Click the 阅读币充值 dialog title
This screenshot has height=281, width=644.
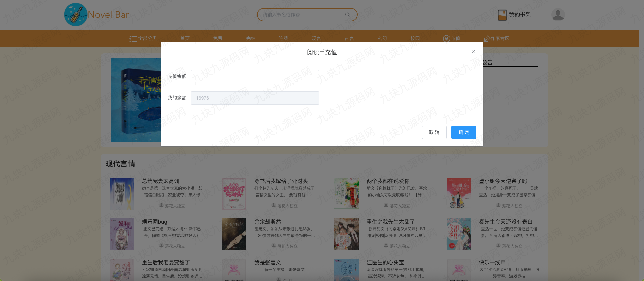tap(322, 52)
